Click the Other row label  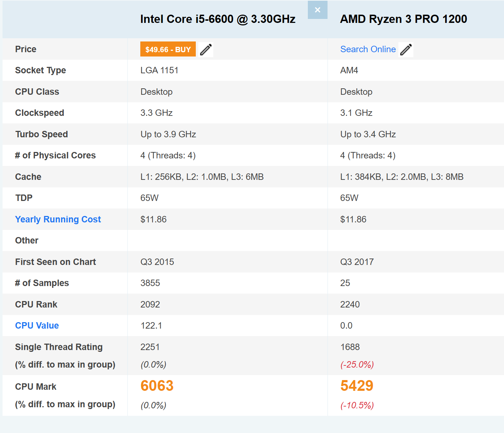(x=26, y=240)
